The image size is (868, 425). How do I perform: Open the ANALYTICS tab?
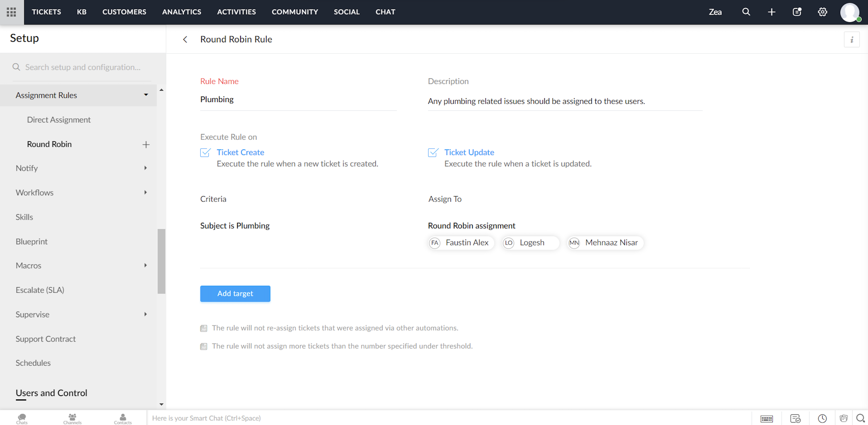182,12
